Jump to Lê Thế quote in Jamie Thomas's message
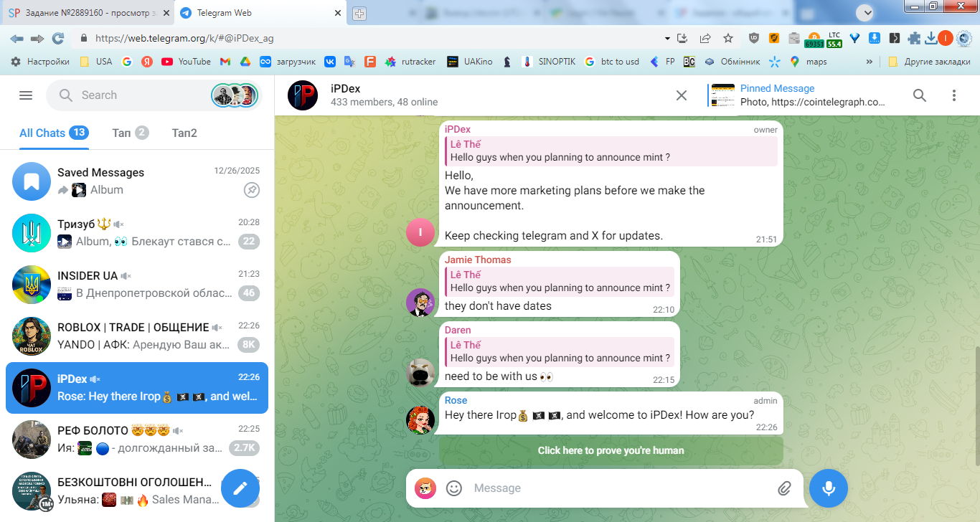The height and width of the screenshot is (522, 980). [560, 281]
